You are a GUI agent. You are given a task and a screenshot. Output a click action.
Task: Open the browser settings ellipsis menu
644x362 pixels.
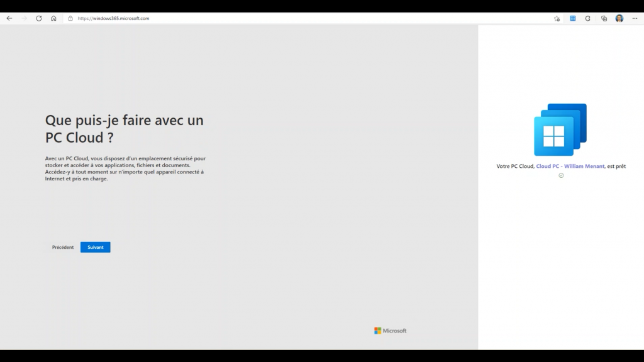(635, 18)
